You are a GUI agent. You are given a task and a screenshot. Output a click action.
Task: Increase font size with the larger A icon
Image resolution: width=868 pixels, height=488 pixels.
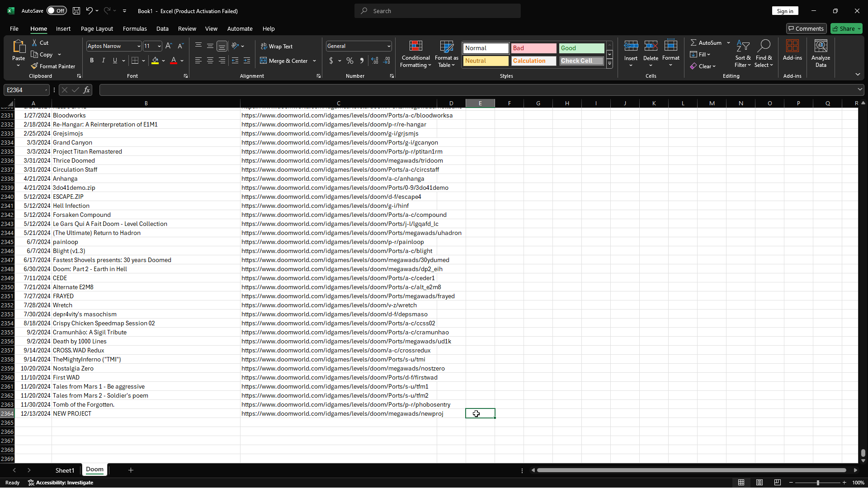(169, 46)
